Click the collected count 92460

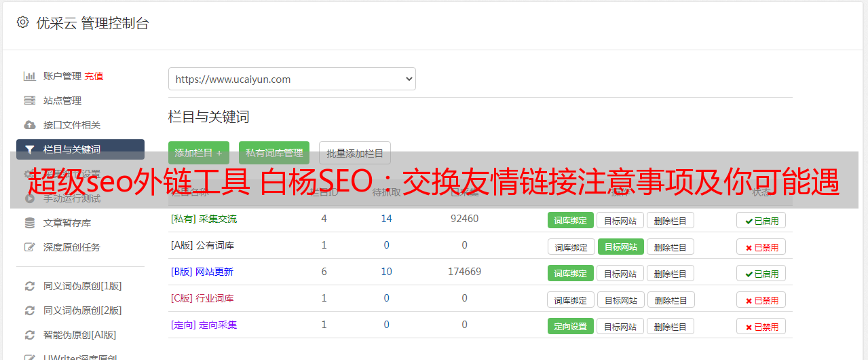[x=464, y=219]
